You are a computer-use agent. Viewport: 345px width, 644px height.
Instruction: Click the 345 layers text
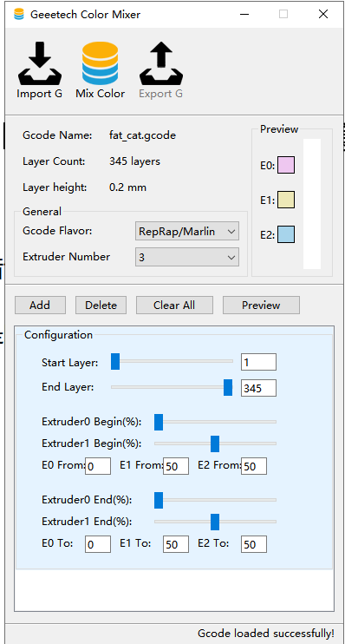(x=134, y=161)
